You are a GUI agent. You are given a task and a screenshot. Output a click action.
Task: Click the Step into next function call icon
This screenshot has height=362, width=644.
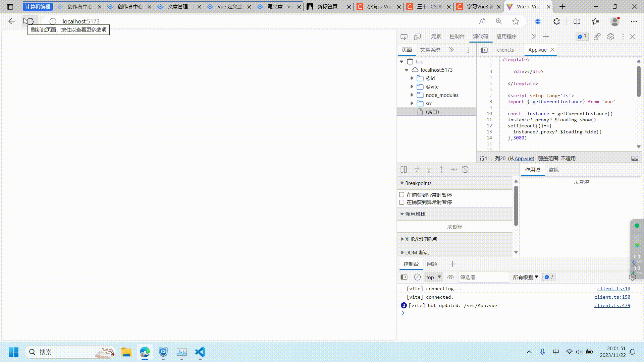coord(429,170)
